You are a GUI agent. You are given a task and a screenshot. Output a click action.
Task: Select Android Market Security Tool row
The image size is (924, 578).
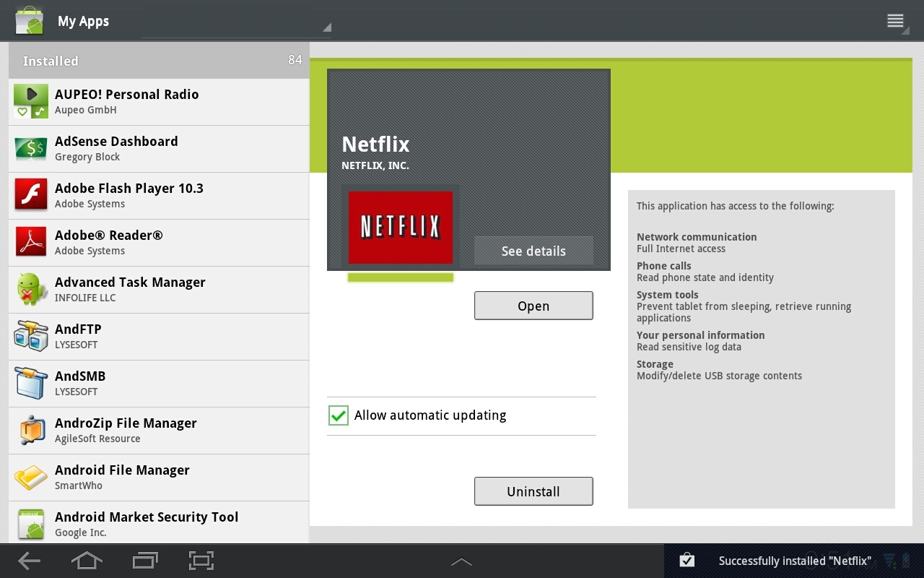[159, 522]
